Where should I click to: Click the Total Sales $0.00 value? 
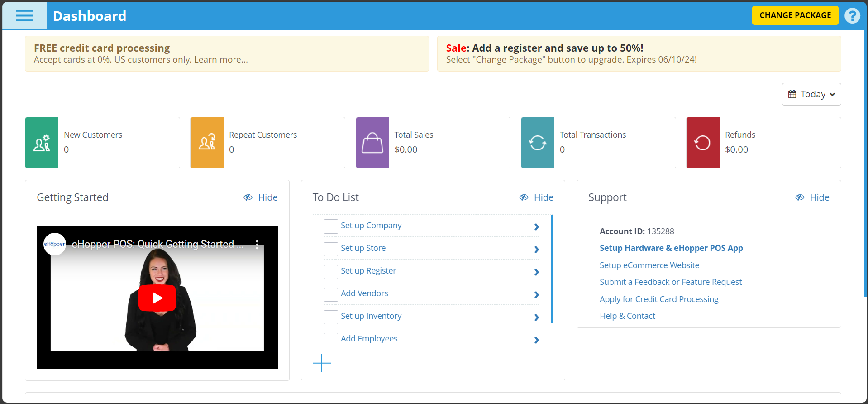[x=406, y=149]
